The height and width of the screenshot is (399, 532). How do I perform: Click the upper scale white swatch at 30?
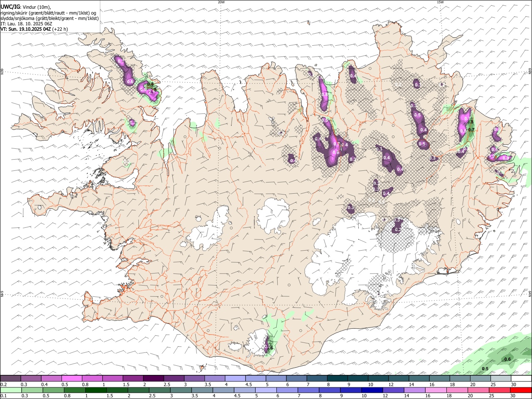pyautogui.click(x=521, y=378)
